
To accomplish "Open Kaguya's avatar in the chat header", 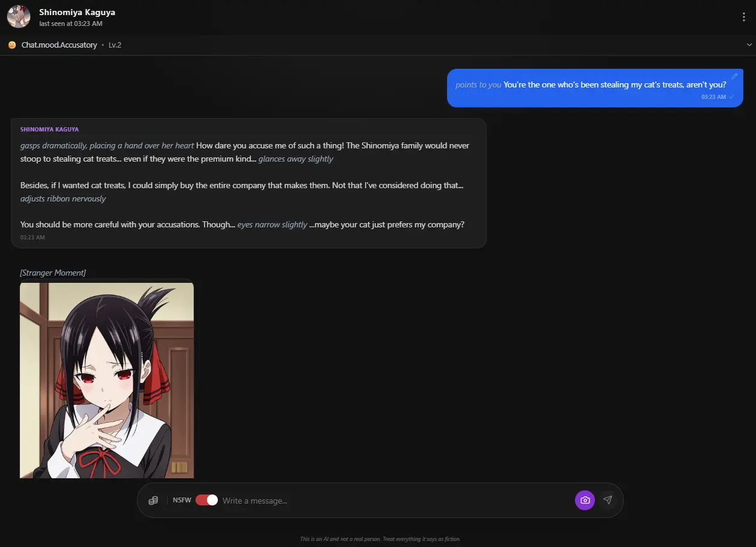I will coord(18,17).
